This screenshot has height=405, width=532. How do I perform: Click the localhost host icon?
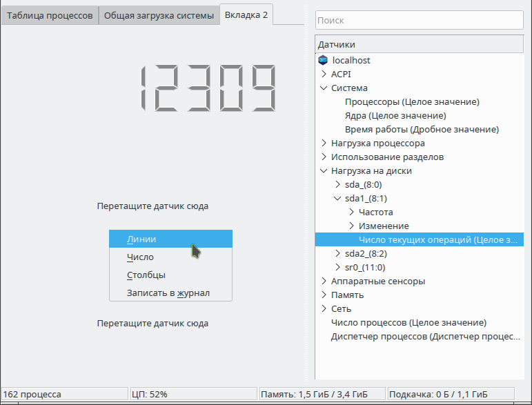pyautogui.click(x=323, y=60)
